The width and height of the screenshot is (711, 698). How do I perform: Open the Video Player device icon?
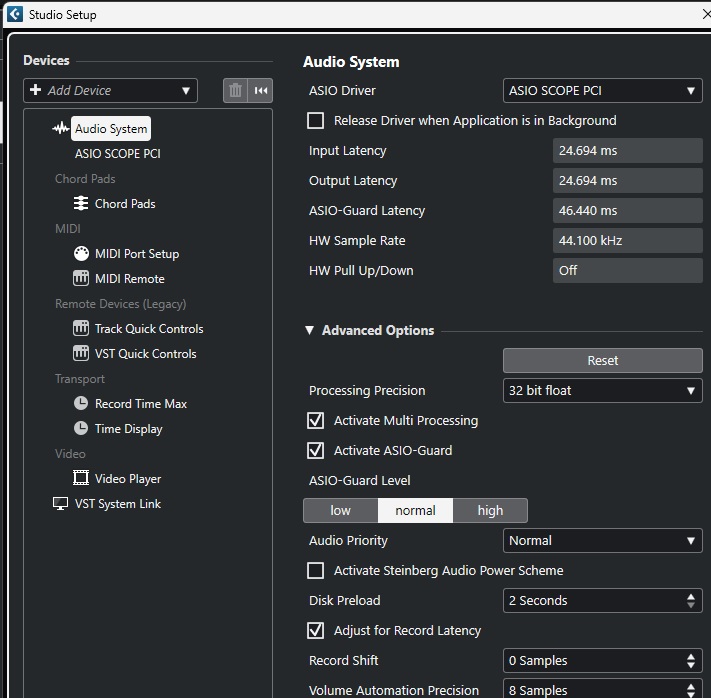tap(81, 479)
